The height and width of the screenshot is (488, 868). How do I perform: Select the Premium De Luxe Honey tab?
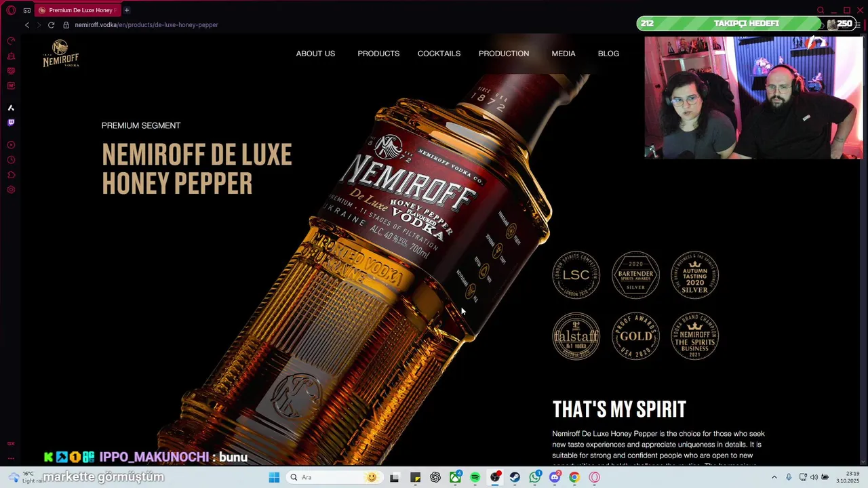[77, 10]
